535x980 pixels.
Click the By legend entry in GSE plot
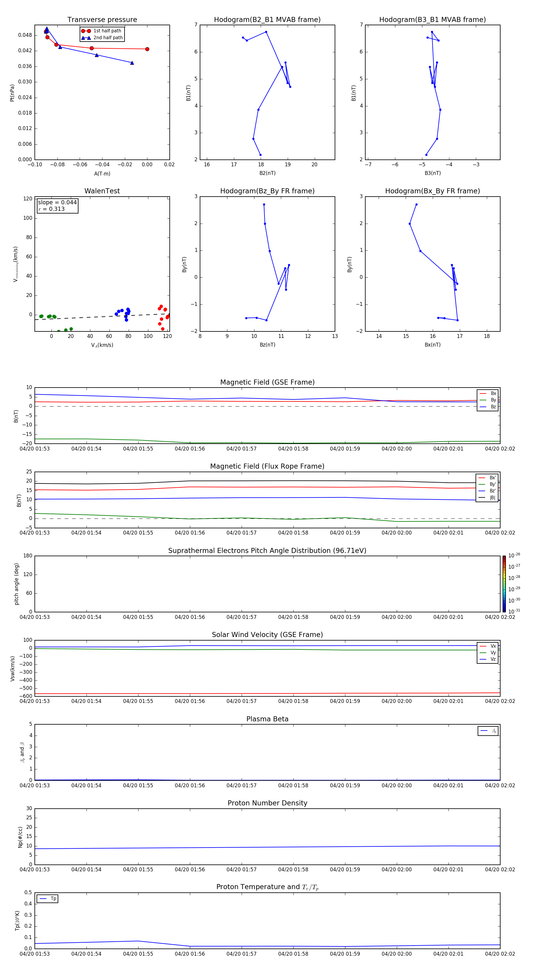[488, 400]
